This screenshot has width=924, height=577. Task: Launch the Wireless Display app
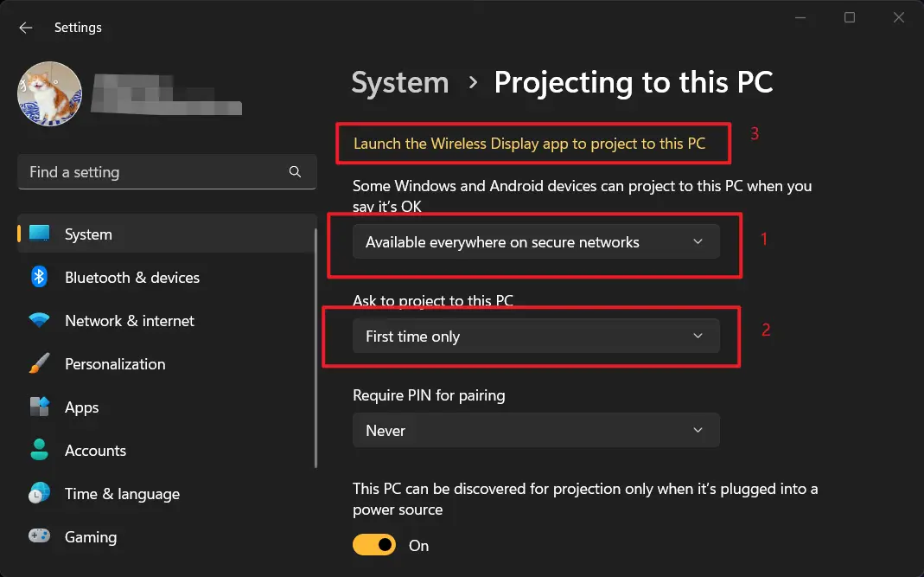532,143
